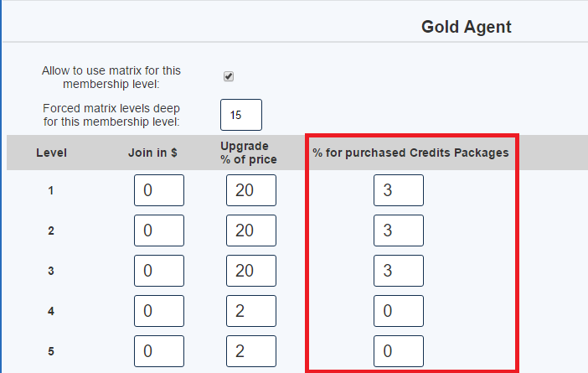Select Level 4 Upgrade % of price field

[x=251, y=311]
